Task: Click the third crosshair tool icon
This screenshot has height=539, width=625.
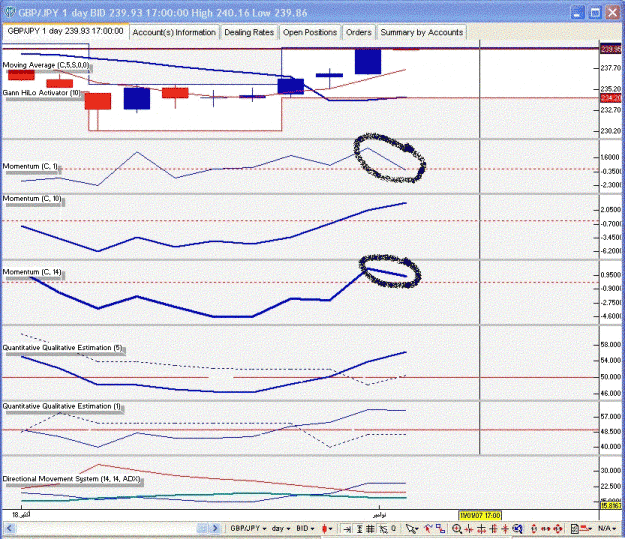Action: coord(493,529)
